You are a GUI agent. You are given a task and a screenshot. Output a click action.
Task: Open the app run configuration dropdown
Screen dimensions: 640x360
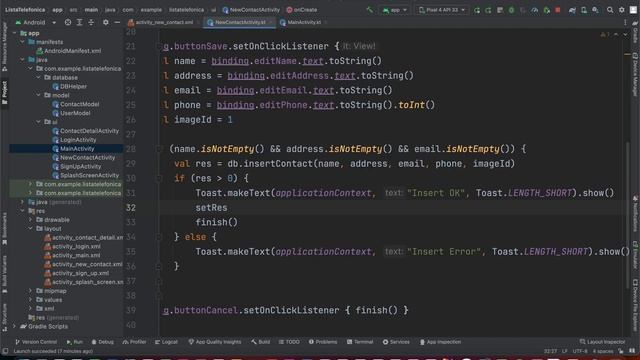coord(394,10)
